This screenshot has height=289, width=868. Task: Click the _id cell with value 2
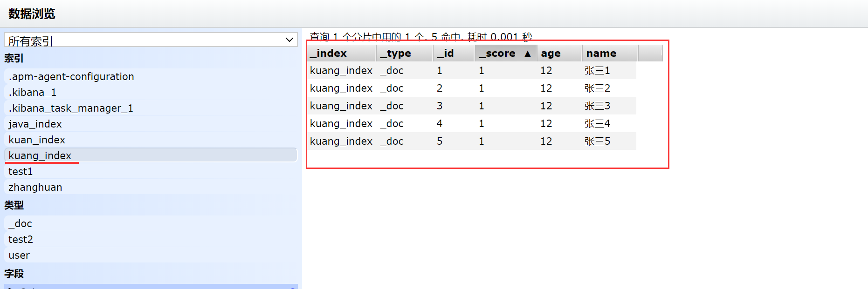[440, 88]
